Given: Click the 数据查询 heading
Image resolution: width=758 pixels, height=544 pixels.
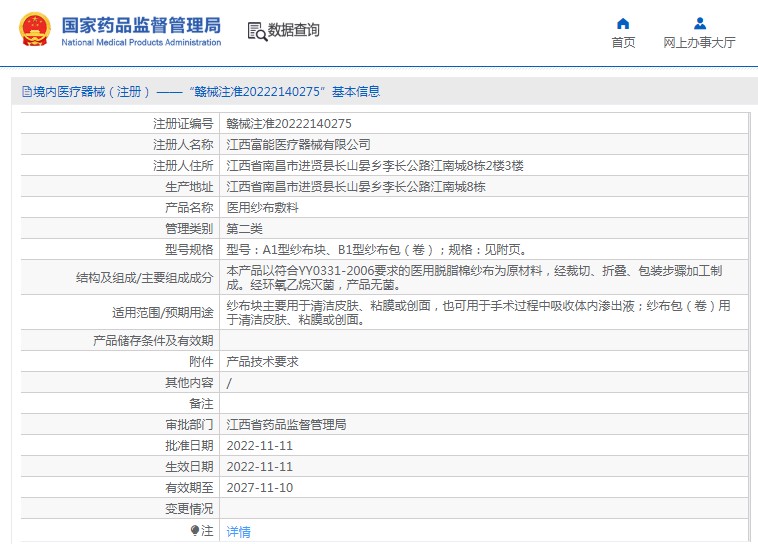Looking at the screenshot, I should point(293,30).
